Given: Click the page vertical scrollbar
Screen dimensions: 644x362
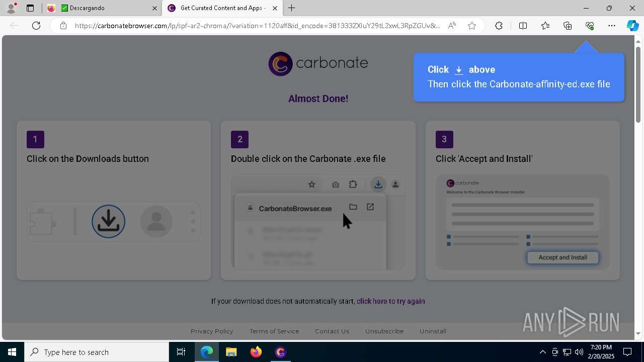Looking at the screenshot, I should point(638,84).
